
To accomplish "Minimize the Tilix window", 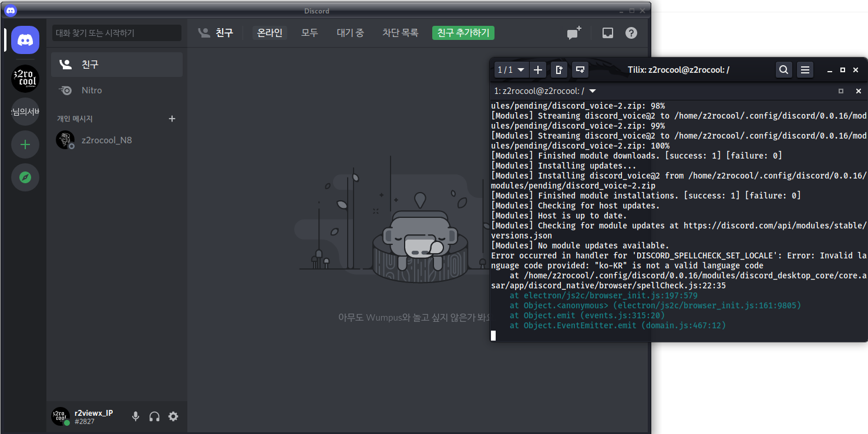I will pos(830,70).
